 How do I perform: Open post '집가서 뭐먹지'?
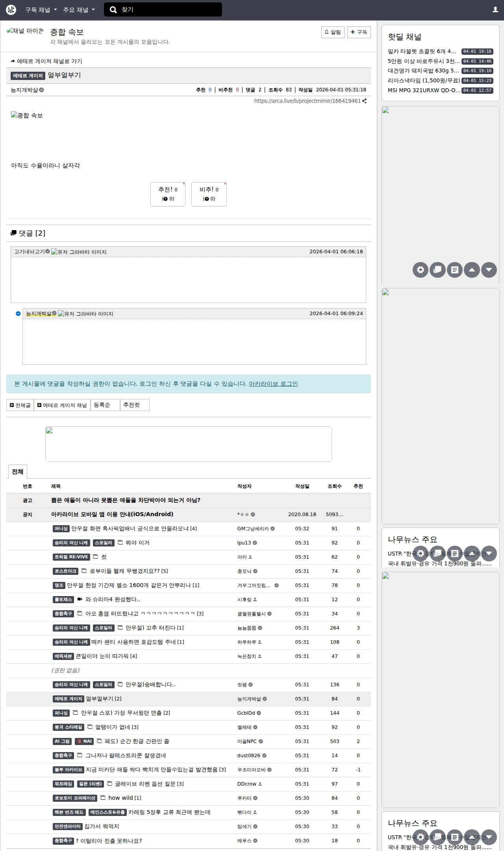pos(102,827)
